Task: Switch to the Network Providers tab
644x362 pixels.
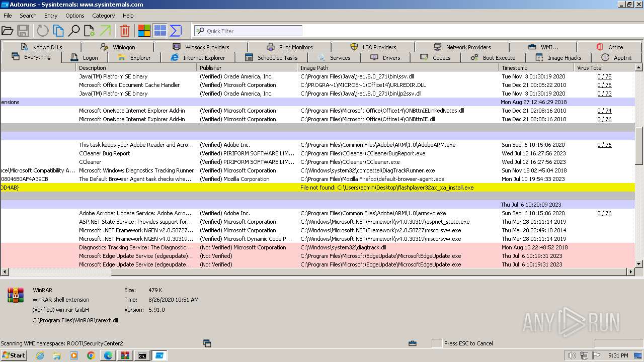Action: (462, 47)
